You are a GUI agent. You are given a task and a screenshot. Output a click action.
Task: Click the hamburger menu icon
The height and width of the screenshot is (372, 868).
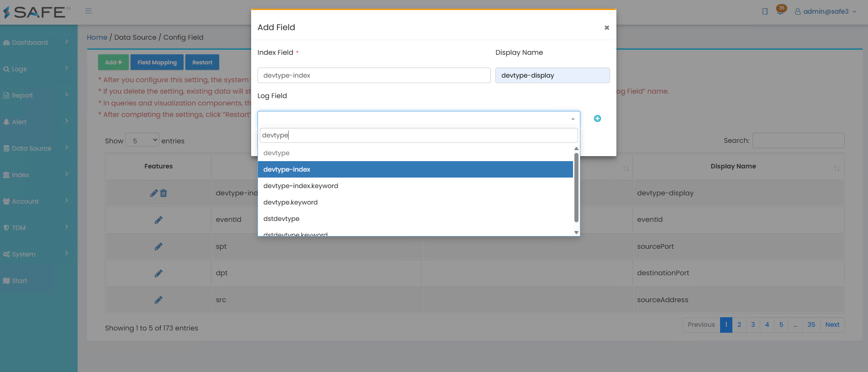89,11
